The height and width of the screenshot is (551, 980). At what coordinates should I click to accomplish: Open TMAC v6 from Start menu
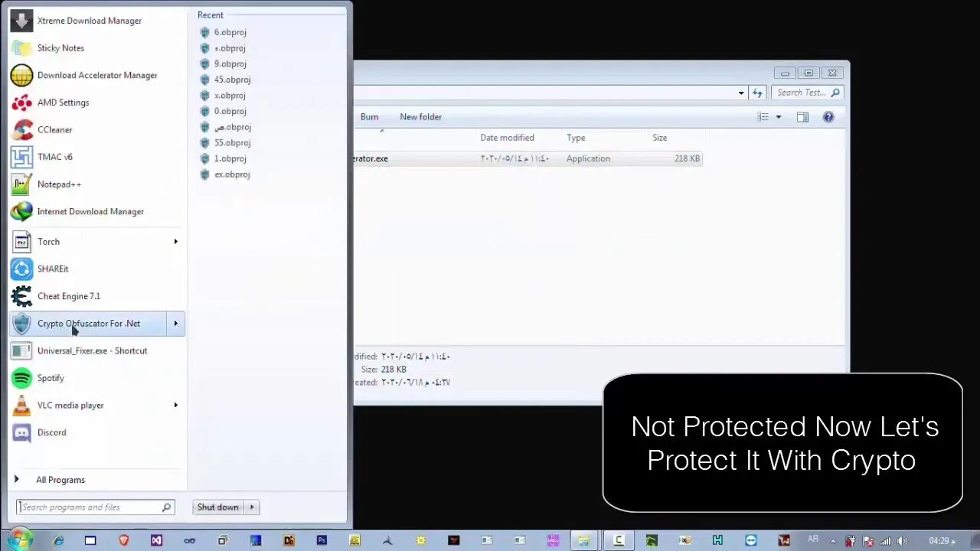click(96, 157)
